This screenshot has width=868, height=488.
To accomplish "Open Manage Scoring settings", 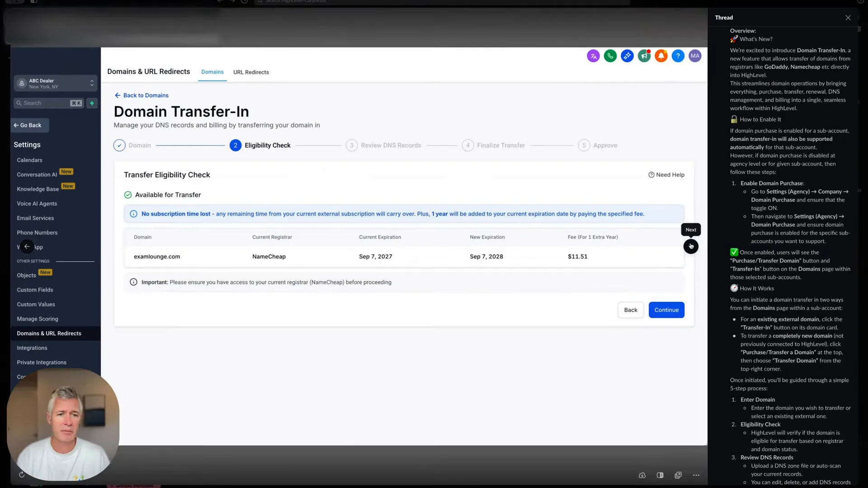I will pos(38,319).
